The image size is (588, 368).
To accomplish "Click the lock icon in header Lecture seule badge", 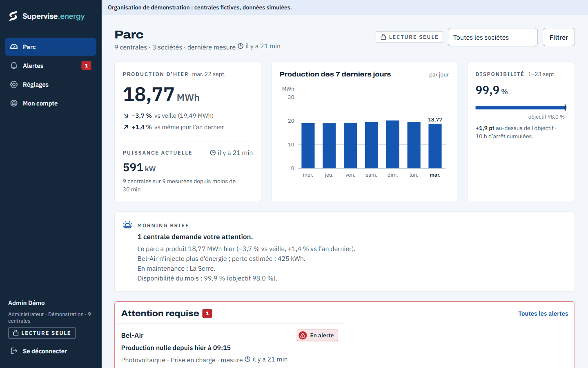I will [x=383, y=37].
